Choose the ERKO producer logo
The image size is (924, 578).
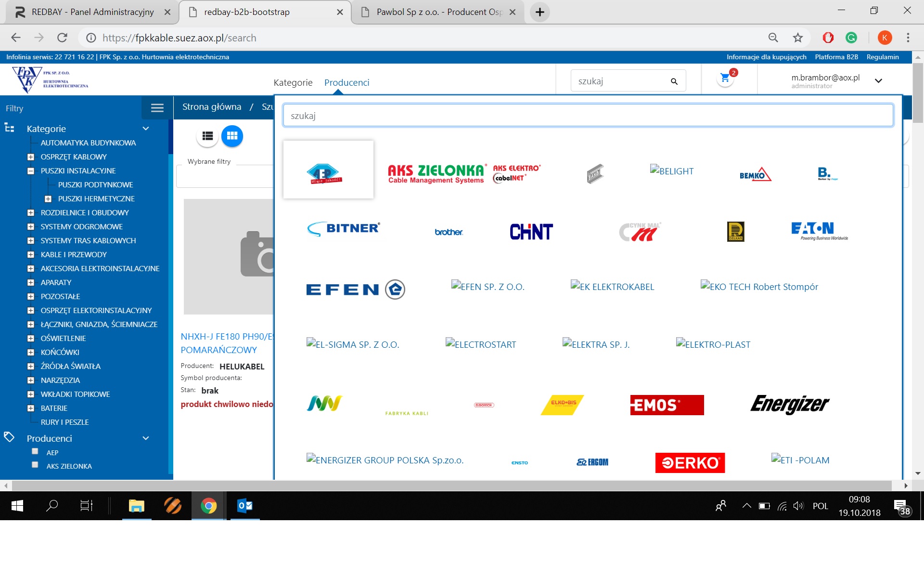690,462
